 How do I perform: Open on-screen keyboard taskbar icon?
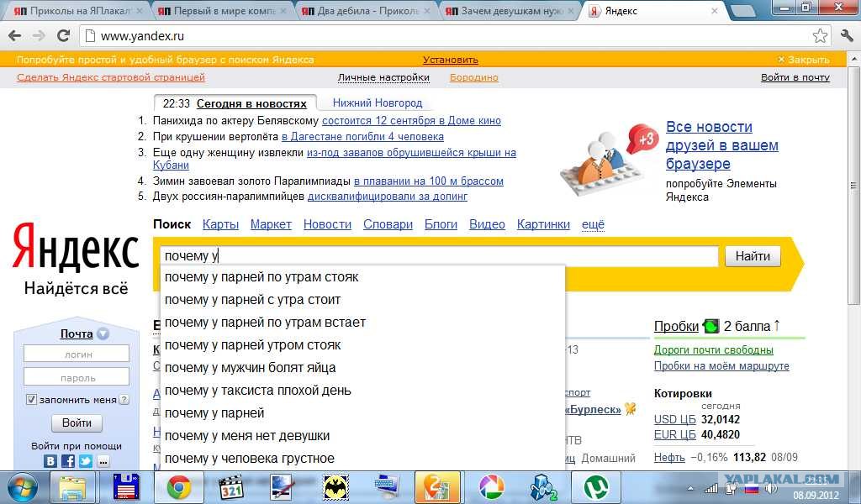tap(388, 487)
